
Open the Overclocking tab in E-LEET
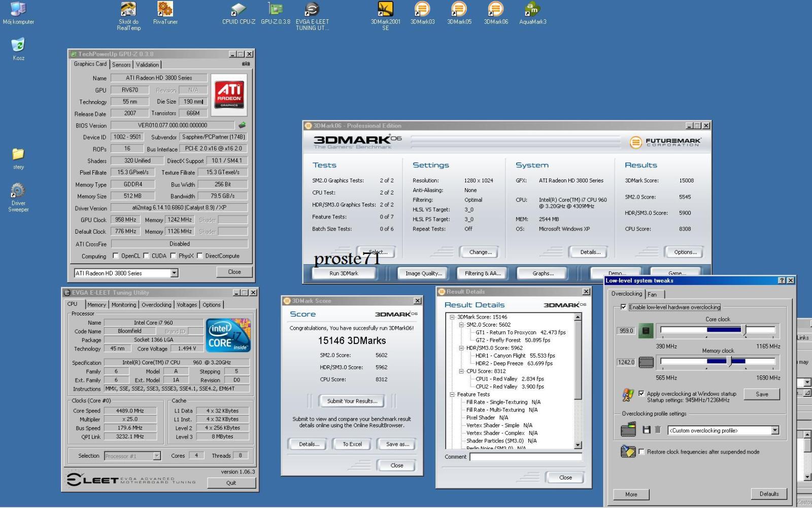tap(156, 305)
